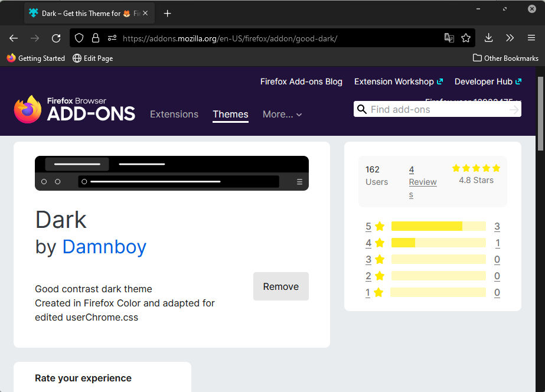This screenshot has width=545, height=392.
Task: View site security padlock info
Action: click(x=96, y=38)
